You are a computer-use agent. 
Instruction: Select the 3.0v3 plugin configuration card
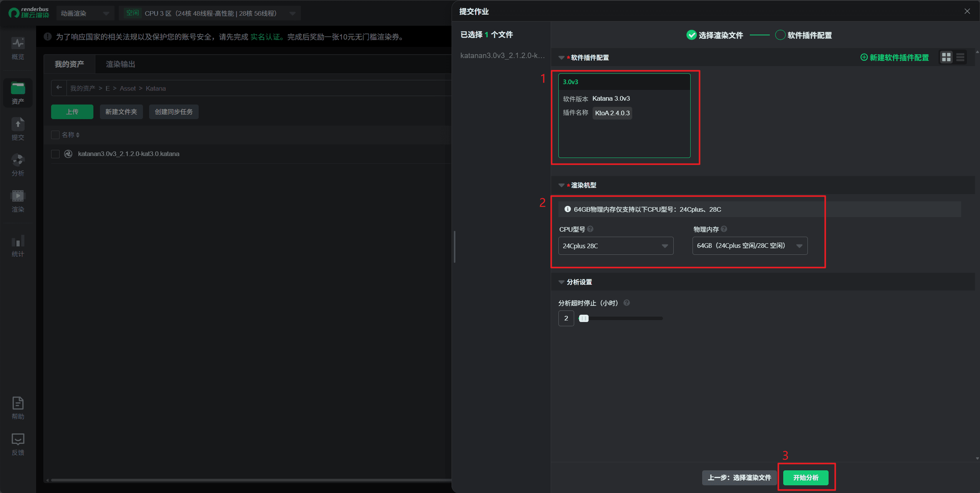624,115
